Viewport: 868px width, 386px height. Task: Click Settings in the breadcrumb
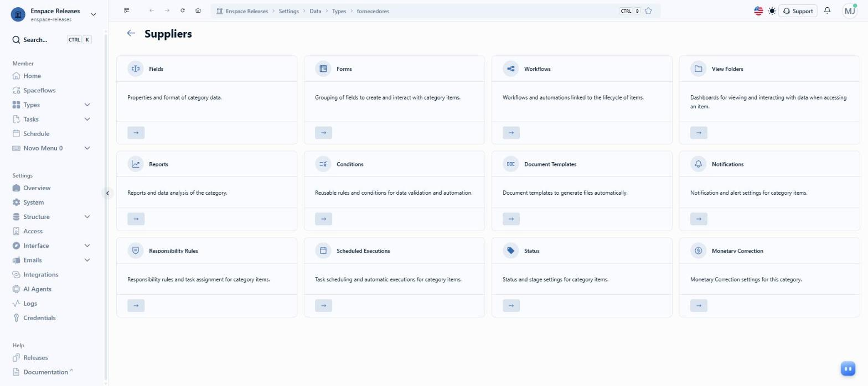[288, 11]
